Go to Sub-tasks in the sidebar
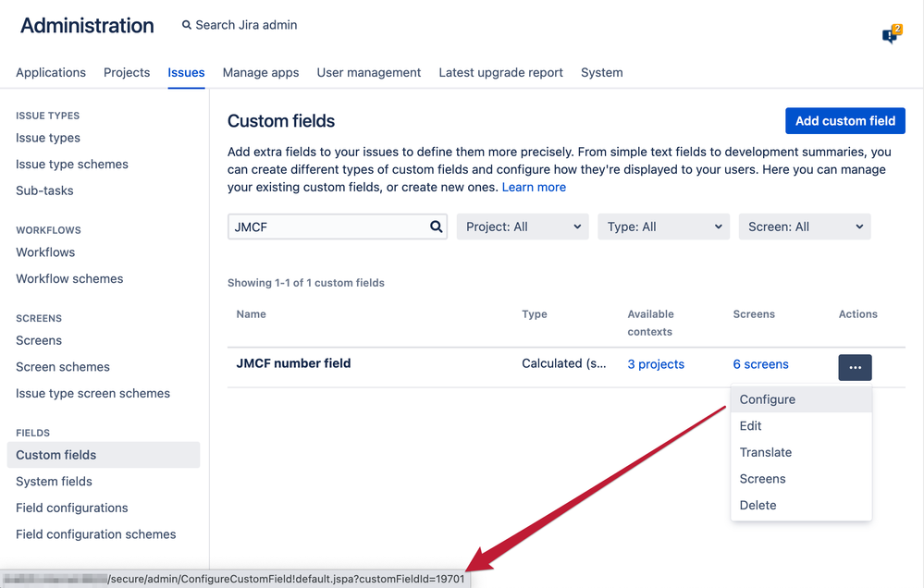 pos(44,190)
